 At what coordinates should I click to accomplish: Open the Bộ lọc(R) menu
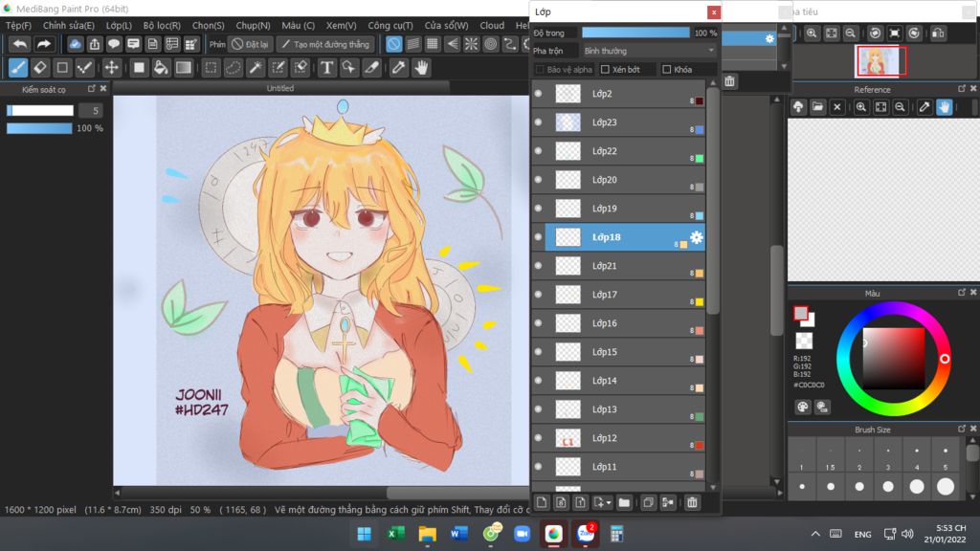[x=162, y=26]
